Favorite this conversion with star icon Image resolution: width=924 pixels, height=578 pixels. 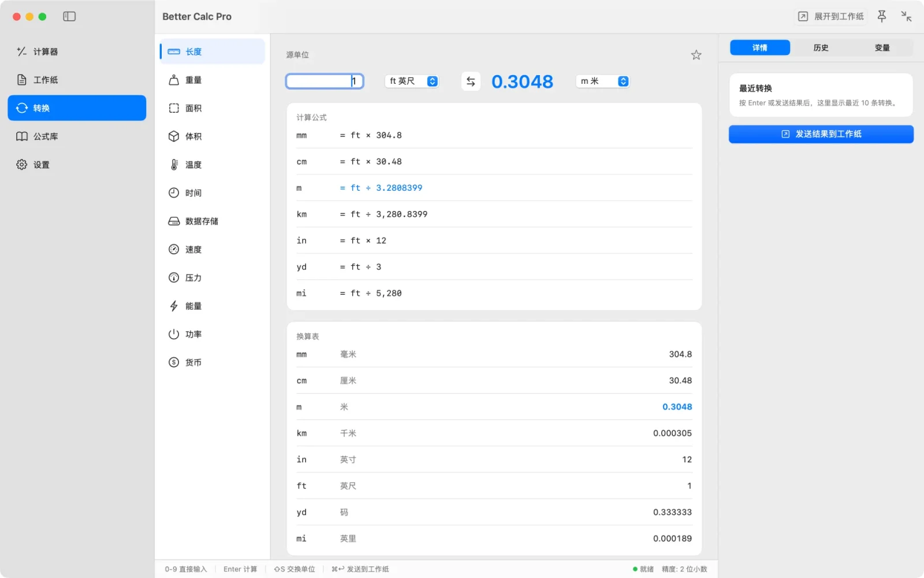(x=696, y=55)
